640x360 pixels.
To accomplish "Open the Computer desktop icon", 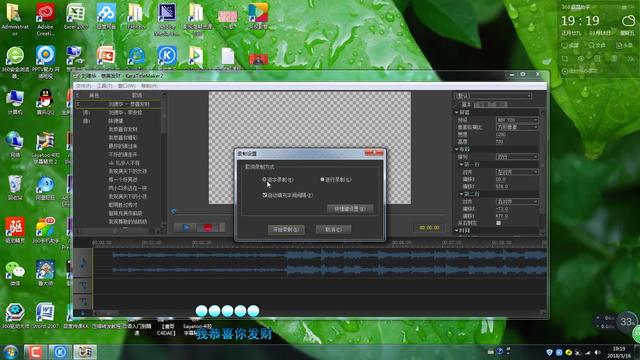I will click(x=15, y=101).
